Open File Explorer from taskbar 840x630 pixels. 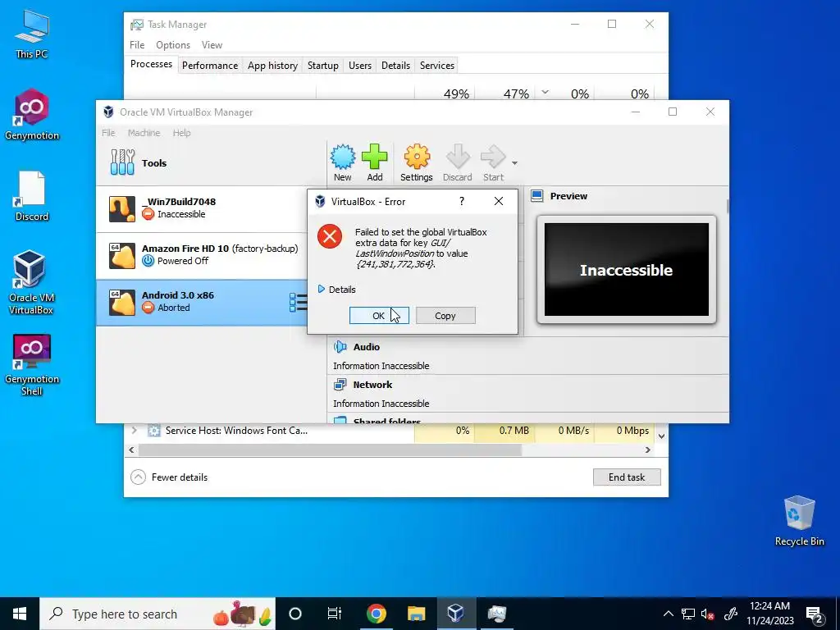[416, 614]
